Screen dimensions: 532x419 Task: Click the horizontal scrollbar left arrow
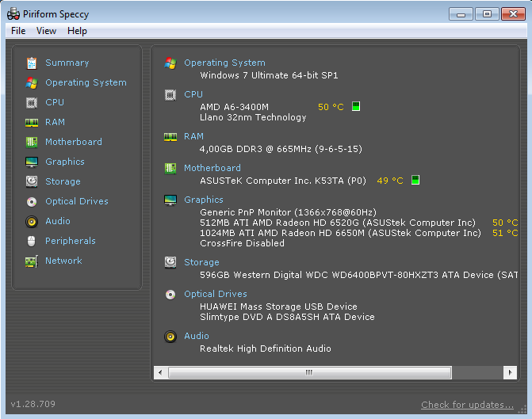point(159,372)
